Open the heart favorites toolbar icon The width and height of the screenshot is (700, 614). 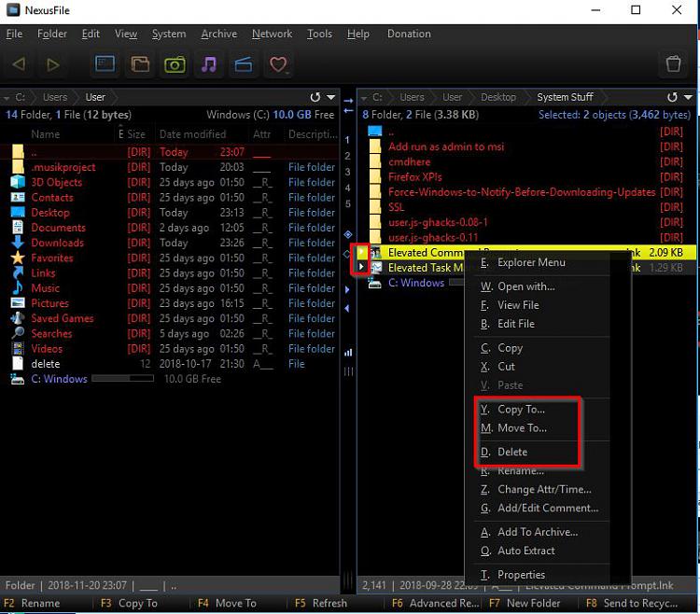point(278,64)
